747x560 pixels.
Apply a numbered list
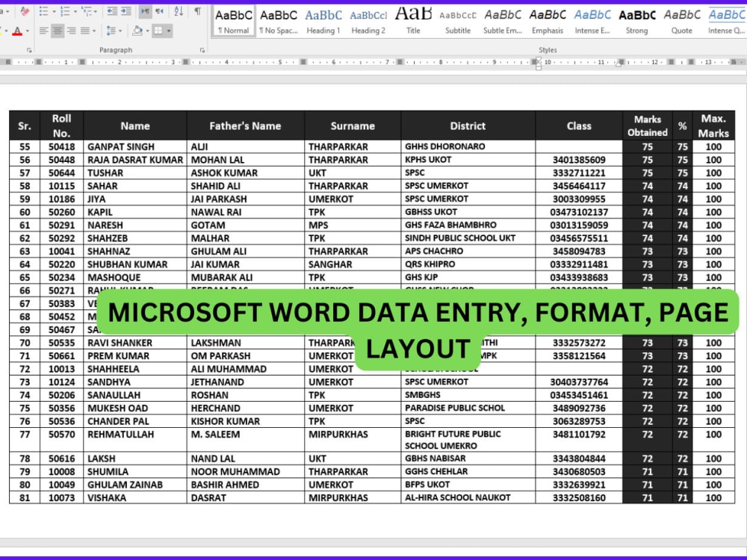point(65,11)
